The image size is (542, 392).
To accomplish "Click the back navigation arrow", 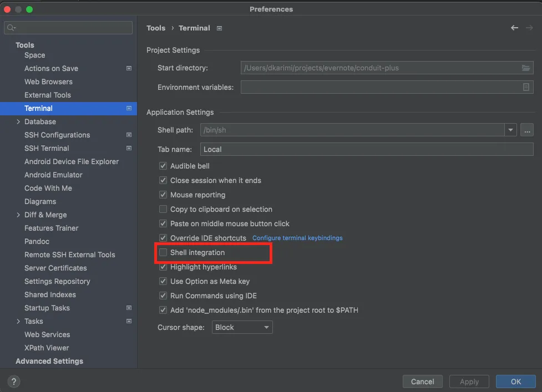I will tap(514, 28).
